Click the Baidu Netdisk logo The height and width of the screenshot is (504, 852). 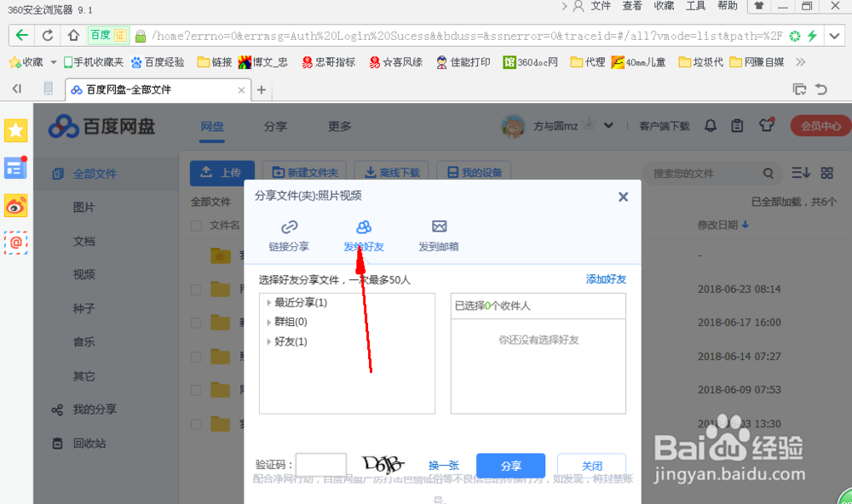tap(101, 127)
